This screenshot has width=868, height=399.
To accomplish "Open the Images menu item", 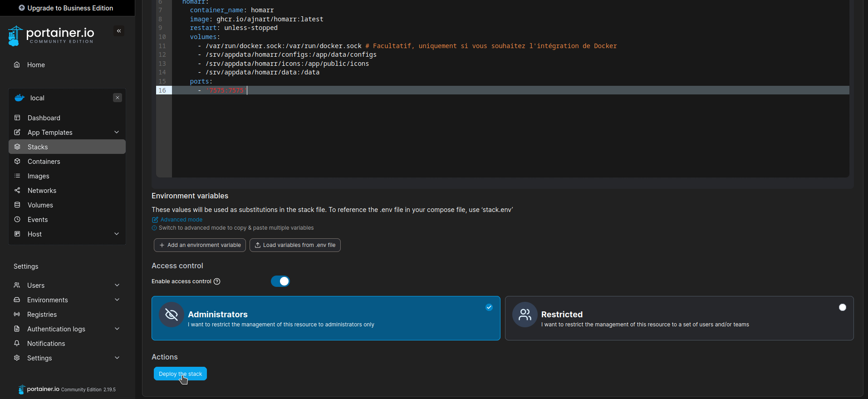I will point(67,176).
